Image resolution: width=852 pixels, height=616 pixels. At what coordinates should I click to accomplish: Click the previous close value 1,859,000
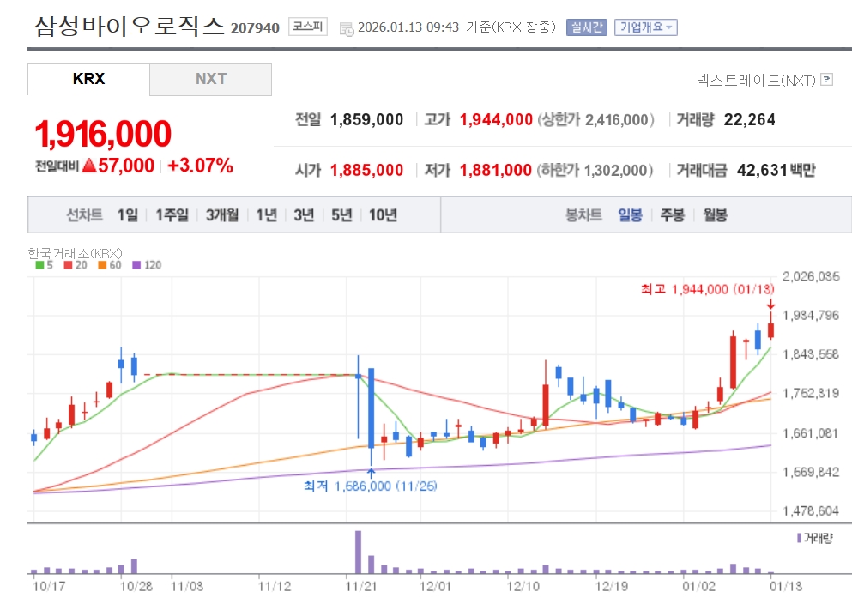tap(366, 119)
